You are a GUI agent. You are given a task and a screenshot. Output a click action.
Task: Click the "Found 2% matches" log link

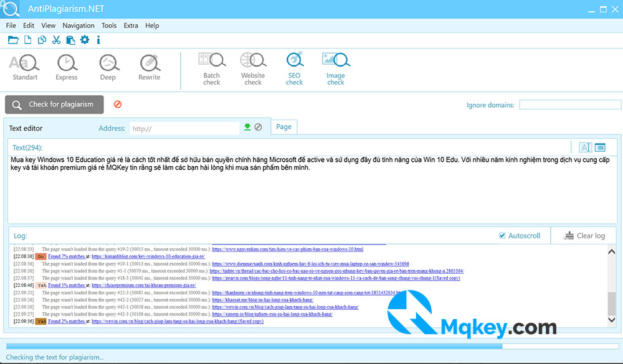click(x=67, y=322)
